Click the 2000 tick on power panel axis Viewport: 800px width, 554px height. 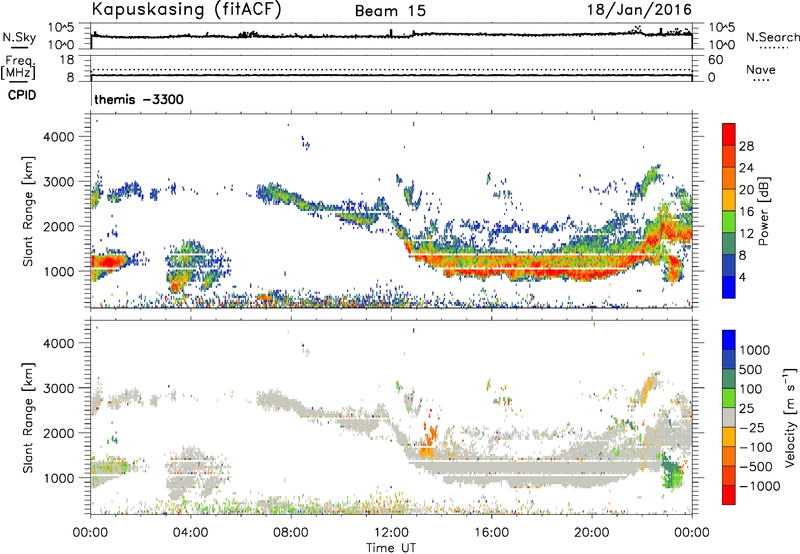coord(58,226)
